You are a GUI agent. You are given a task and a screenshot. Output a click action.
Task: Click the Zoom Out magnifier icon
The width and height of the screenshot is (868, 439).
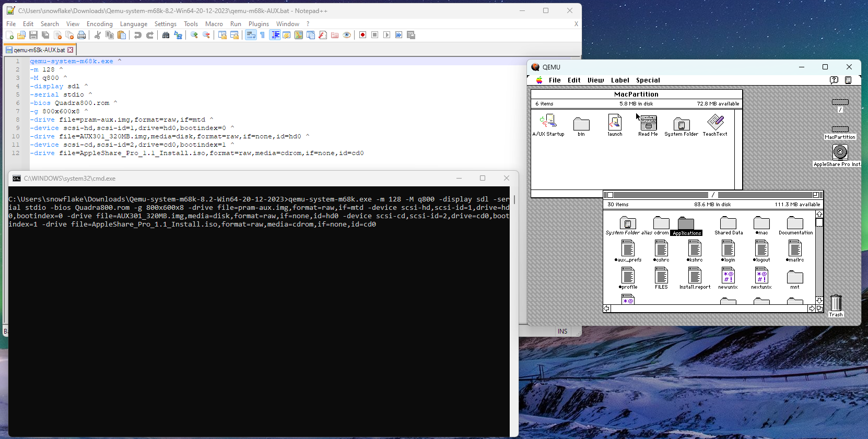click(206, 35)
